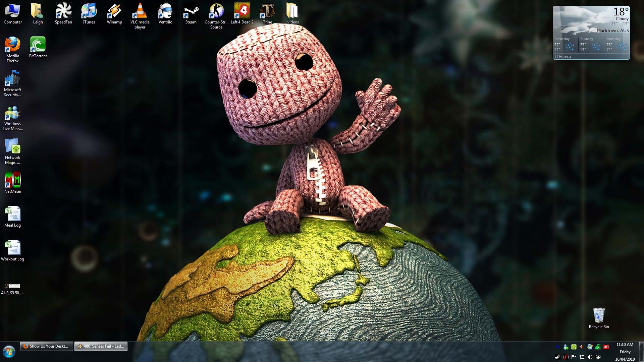The image size is (644, 362).
Task: Click the Show Desktop bar at taskbar end
Action: 641,352
